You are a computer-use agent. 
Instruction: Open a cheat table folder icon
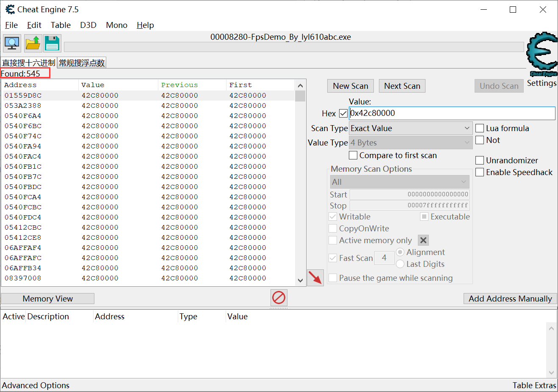point(33,43)
